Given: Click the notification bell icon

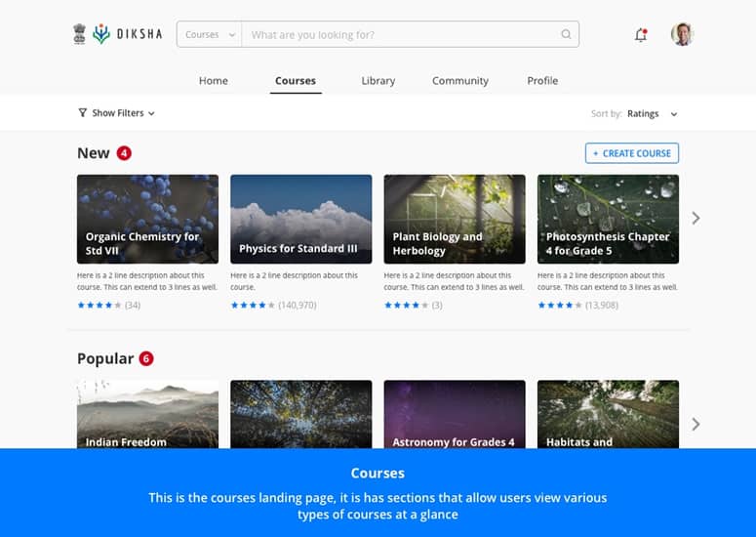Looking at the screenshot, I should (641, 35).
